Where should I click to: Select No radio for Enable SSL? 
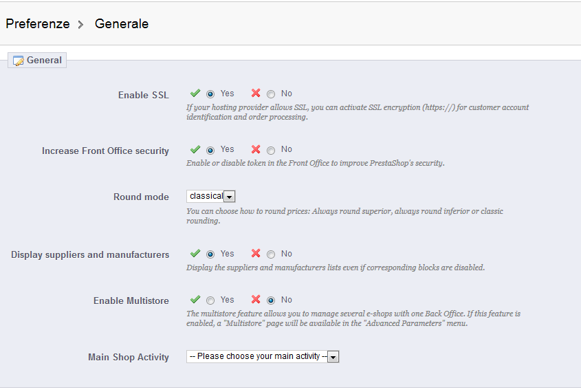pyautogui.click(x=271, y=94)
